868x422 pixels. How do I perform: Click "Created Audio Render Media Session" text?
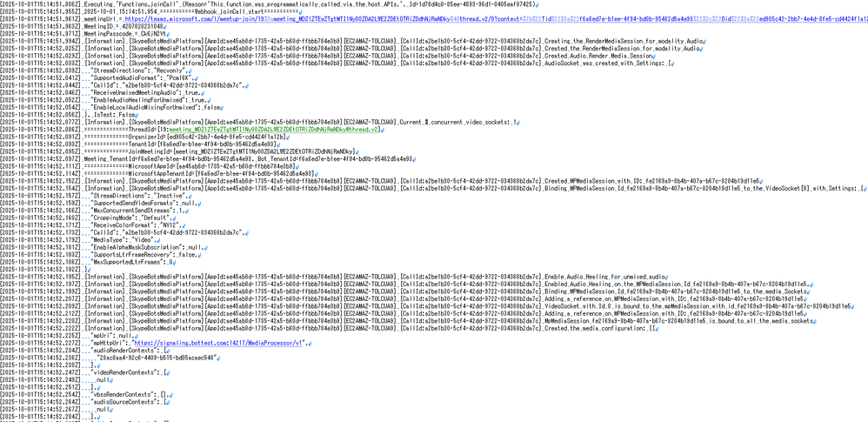[x=600, y=56]
